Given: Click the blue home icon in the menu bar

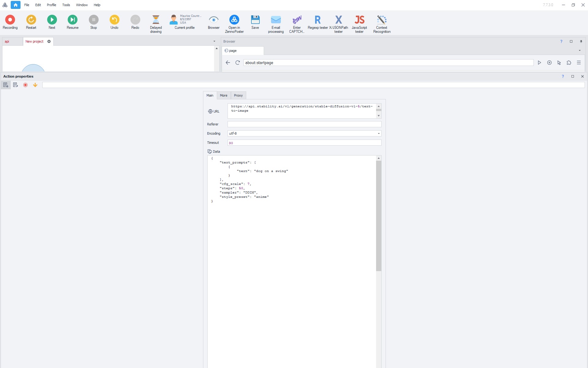Looking at the screenshot, I should (16, 5).
